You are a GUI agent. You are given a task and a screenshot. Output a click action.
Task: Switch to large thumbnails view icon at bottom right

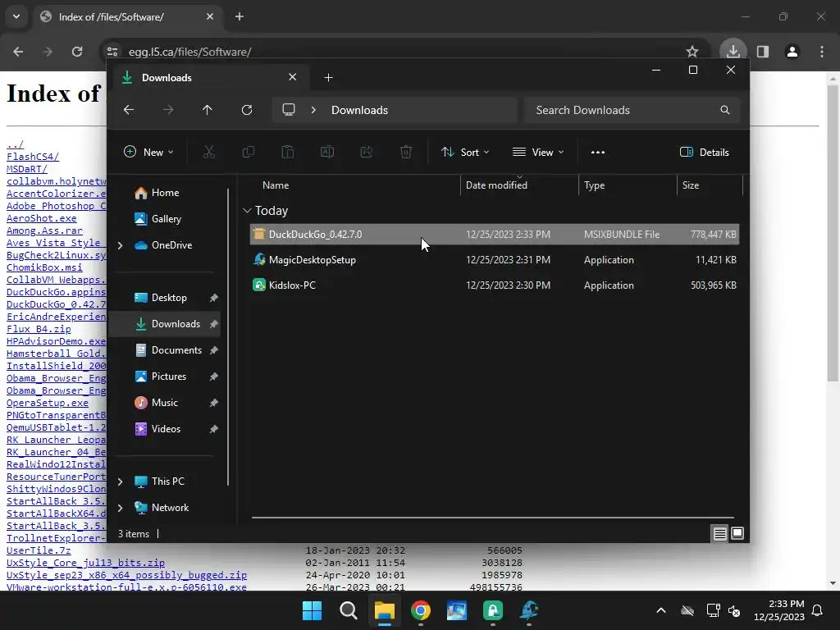tap(737, 533)
